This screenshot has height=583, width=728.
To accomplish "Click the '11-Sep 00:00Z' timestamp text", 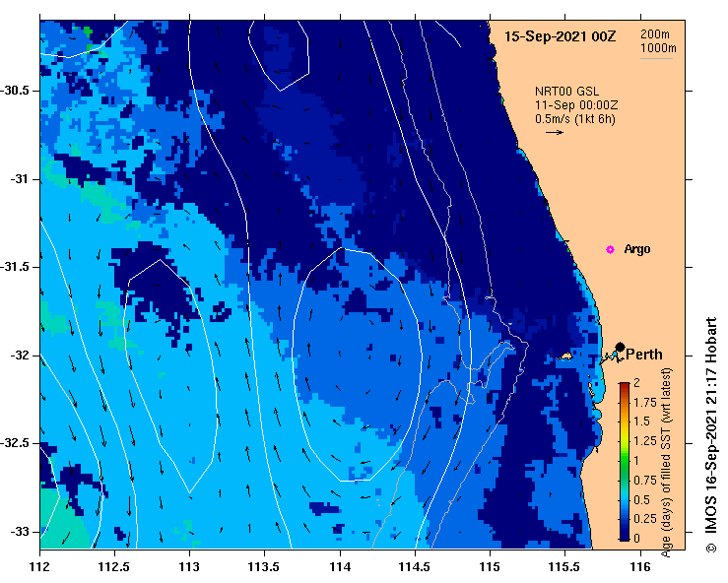I will click(576, 105).
